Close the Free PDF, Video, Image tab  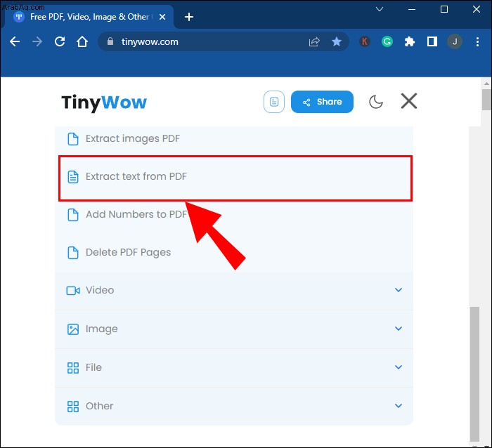[x=162, y=17]
